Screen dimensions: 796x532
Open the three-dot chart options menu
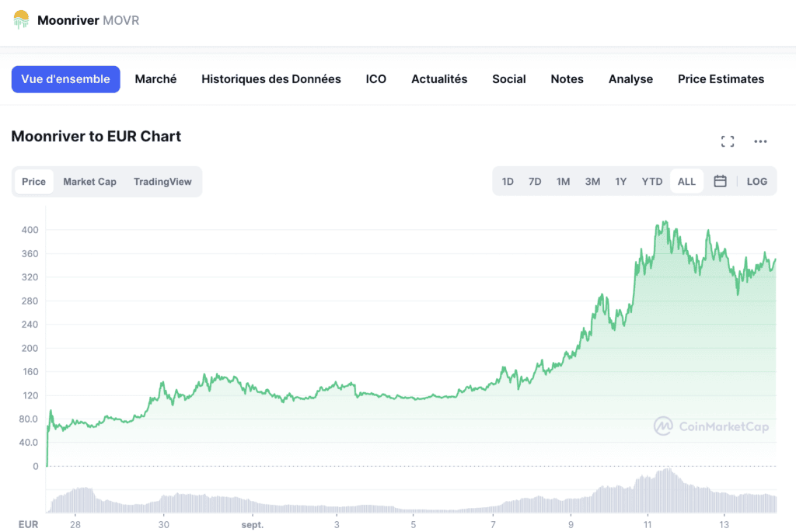760,141
